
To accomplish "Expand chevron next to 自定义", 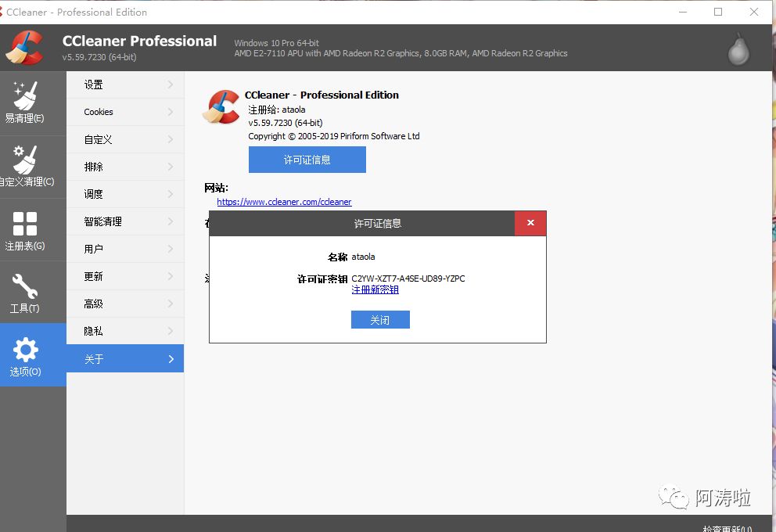I will [171, 139].
